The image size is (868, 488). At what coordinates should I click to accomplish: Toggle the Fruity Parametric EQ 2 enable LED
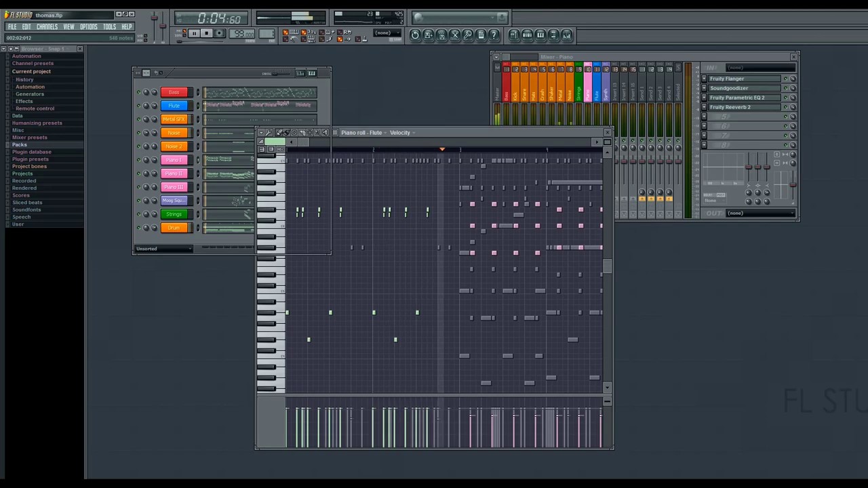786,98
